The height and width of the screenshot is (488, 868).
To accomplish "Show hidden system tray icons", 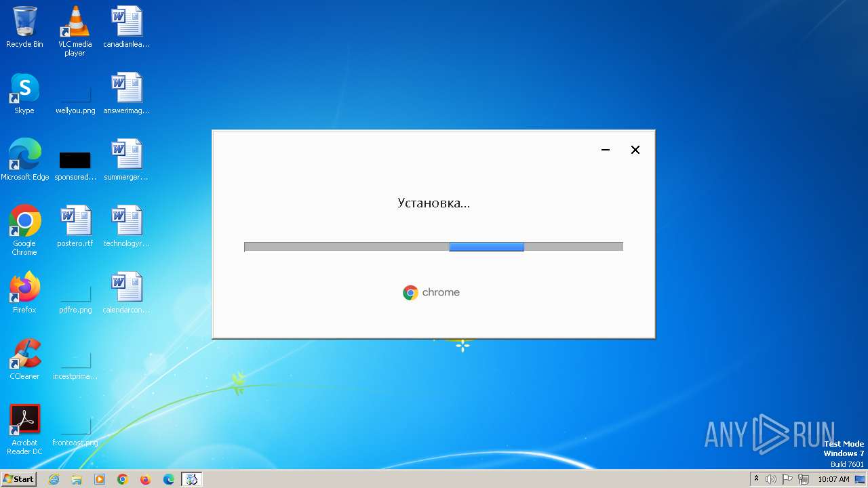I will point(756,479).
